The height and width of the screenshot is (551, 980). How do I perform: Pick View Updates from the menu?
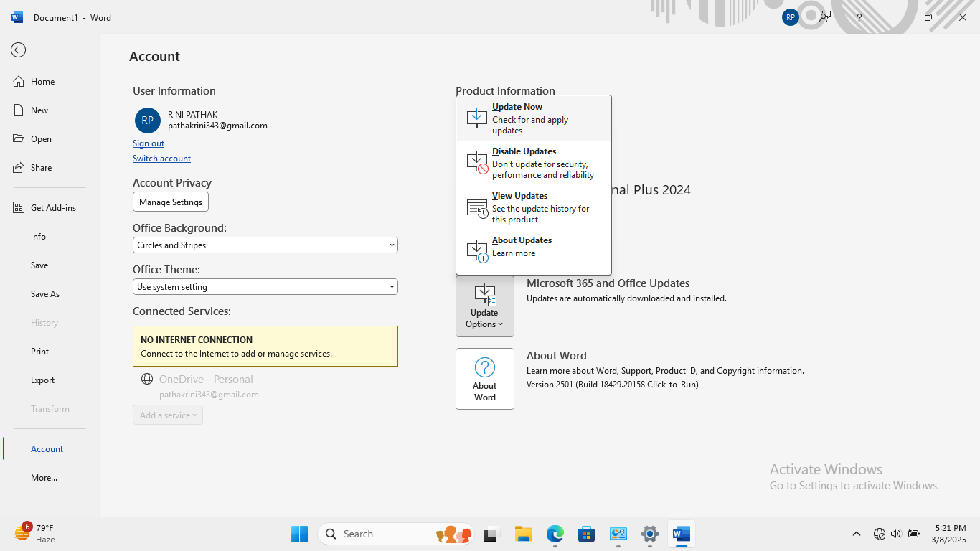tap(534, 207)
